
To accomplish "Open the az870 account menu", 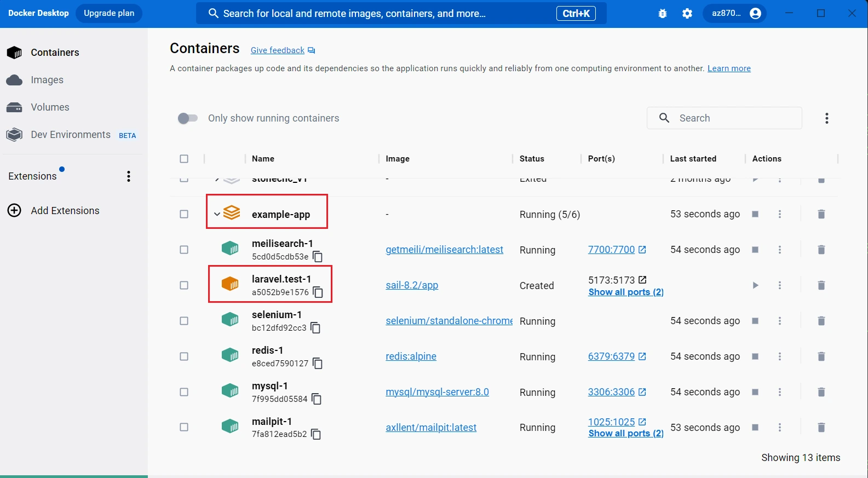I will (x=735, y=14).
